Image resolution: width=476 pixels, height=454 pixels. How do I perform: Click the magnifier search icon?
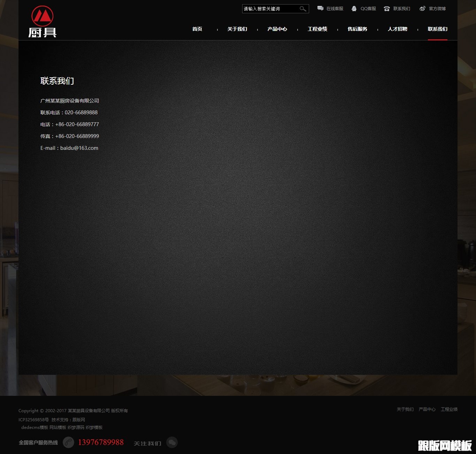tap(303, 9)
